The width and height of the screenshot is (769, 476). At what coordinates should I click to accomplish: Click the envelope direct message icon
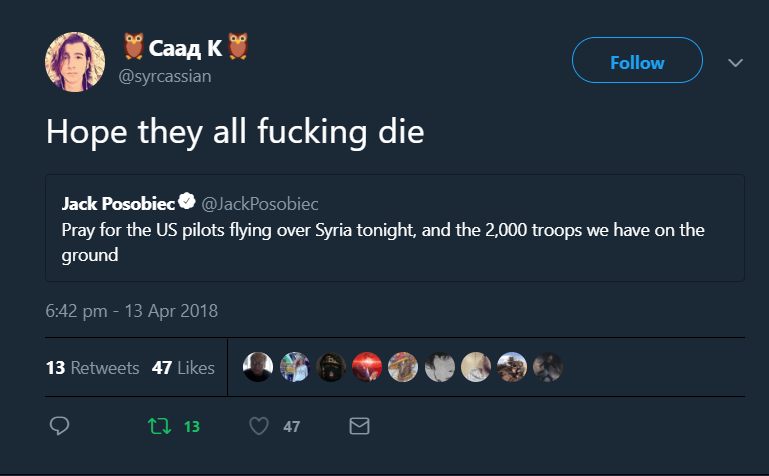point(359,426)
